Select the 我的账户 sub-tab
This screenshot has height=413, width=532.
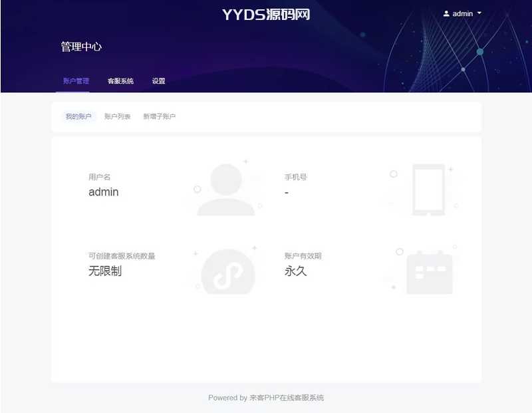78,116
